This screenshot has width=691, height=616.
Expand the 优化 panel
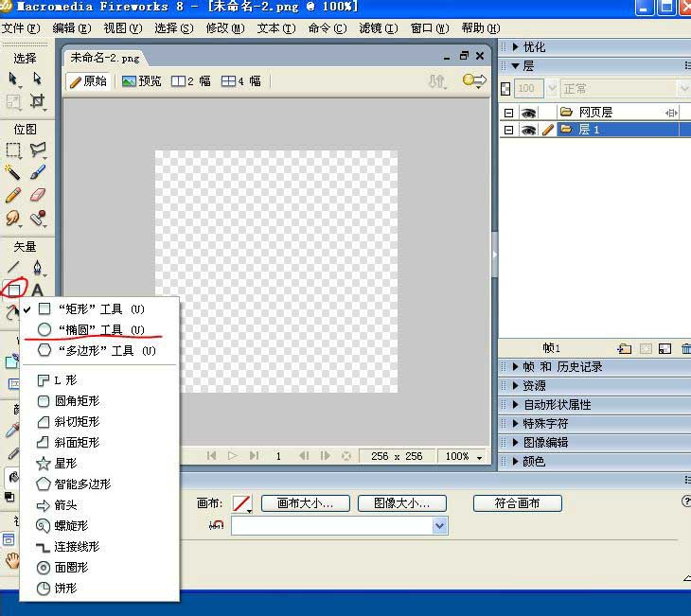click(x=516, y=47)
